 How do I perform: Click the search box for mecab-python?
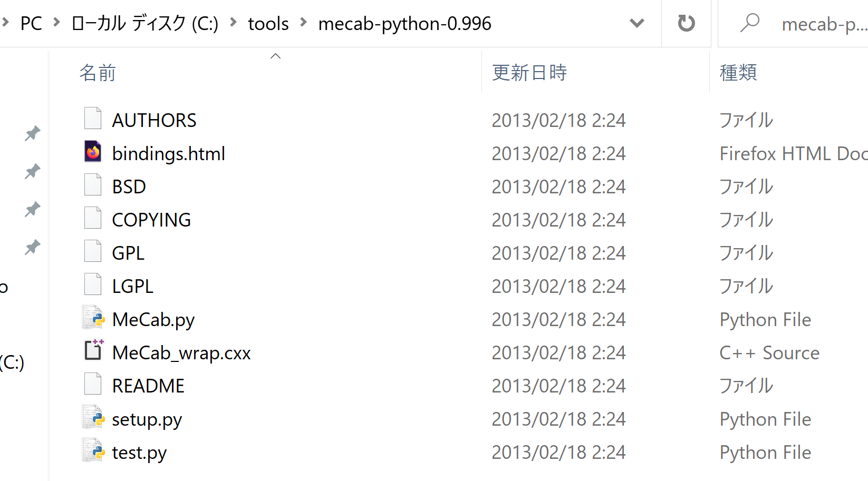point(793,24)
